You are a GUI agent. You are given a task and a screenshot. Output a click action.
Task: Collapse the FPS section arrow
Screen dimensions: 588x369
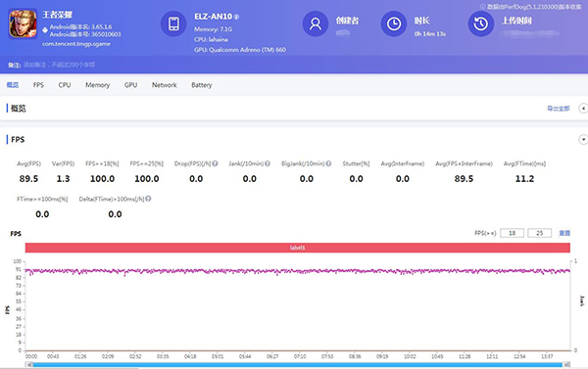tap(583, 139)
